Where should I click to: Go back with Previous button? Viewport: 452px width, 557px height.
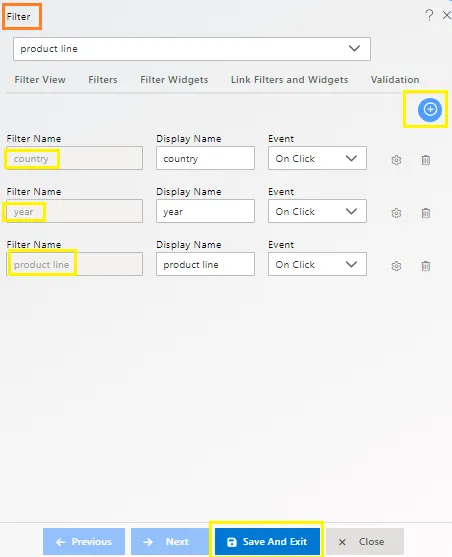84,541
